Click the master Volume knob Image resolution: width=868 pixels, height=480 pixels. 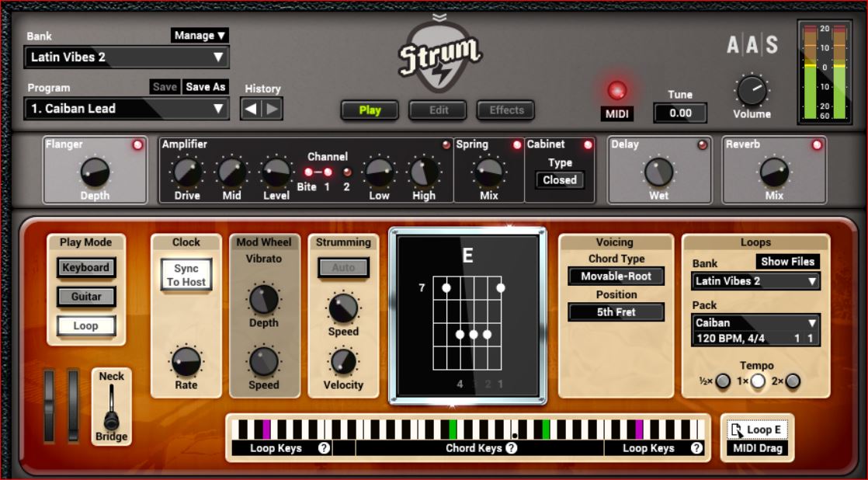(752, 90)
